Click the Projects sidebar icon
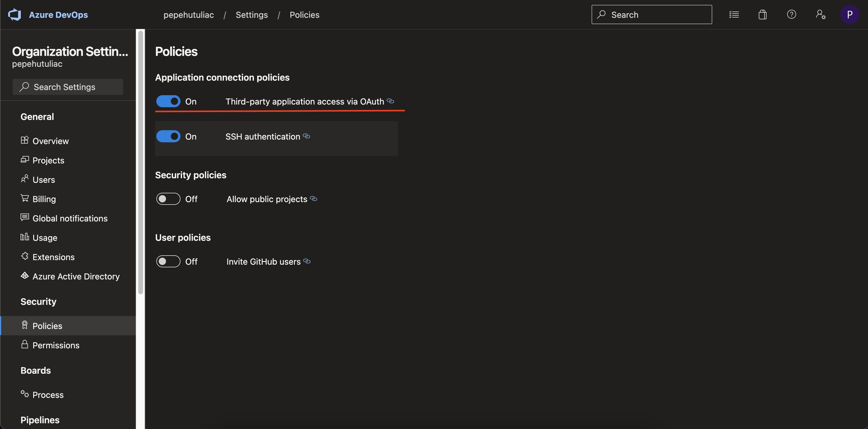Viewport: 868px width, 429px height. point(25,159)
